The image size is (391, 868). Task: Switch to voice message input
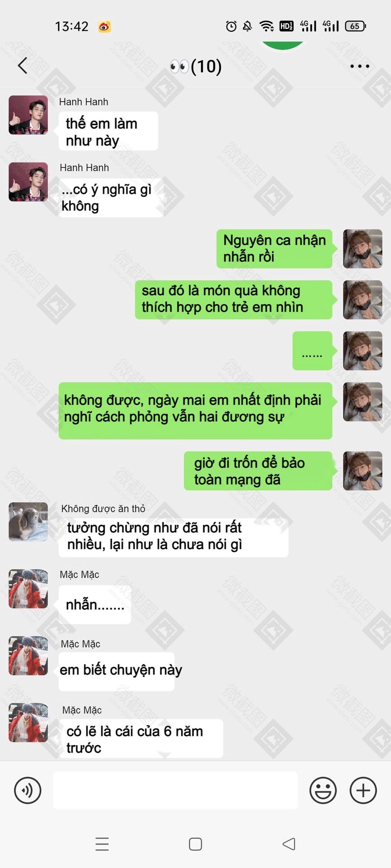(28, 790)
